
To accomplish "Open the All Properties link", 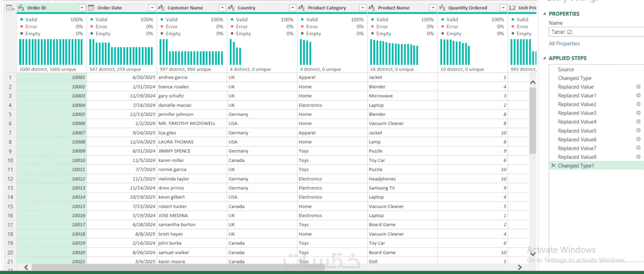I will click(564, 44).
